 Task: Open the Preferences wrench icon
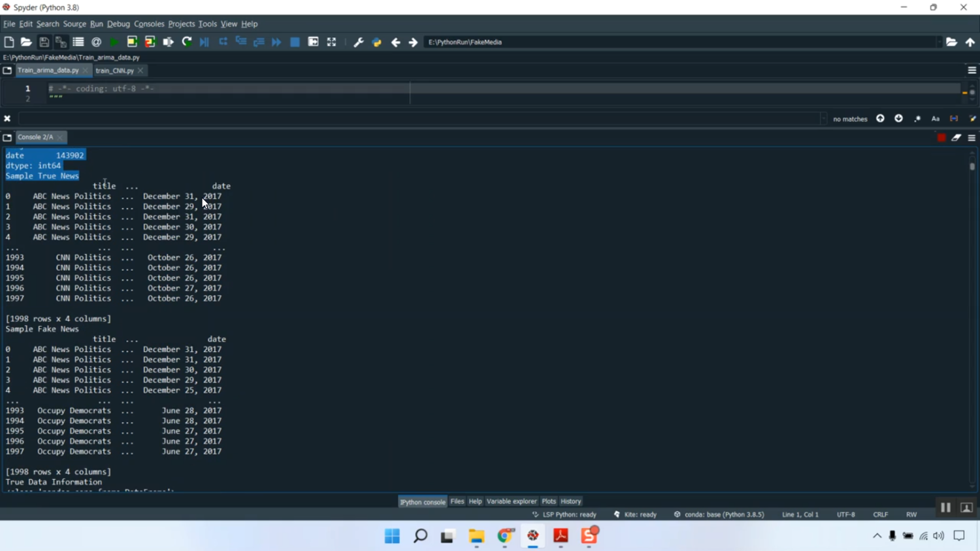click(358, 42)
